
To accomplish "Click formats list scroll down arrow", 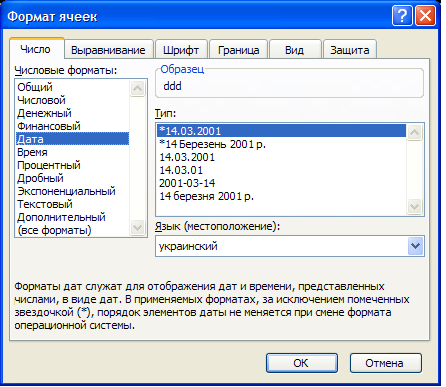I will (x=137, y=228).
